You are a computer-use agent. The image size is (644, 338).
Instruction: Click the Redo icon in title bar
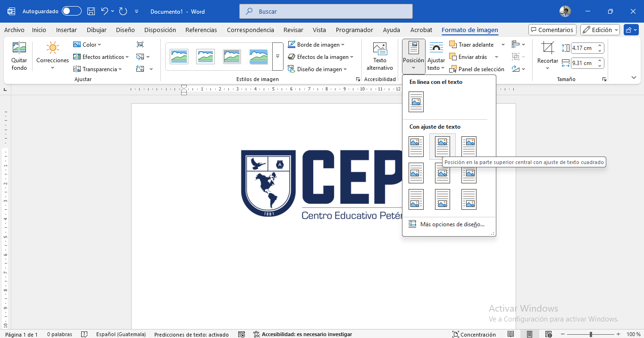(123, 11)
